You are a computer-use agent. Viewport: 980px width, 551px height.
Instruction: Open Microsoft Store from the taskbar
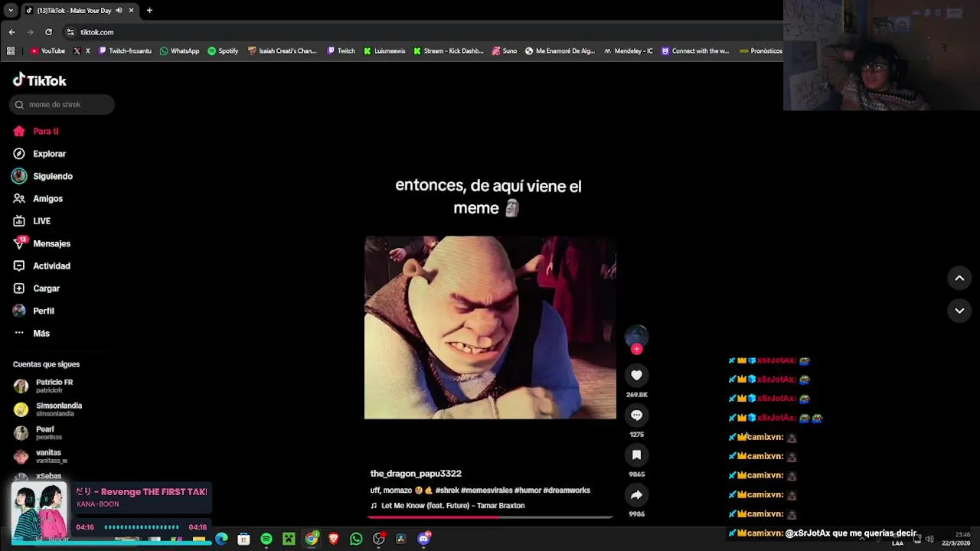tap(243, 539)
